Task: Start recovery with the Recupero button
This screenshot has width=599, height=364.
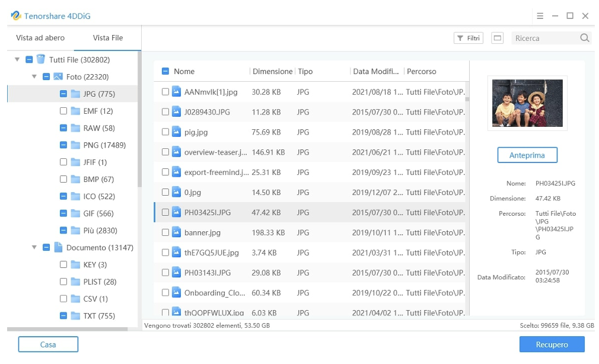Action: click(552, 344)
